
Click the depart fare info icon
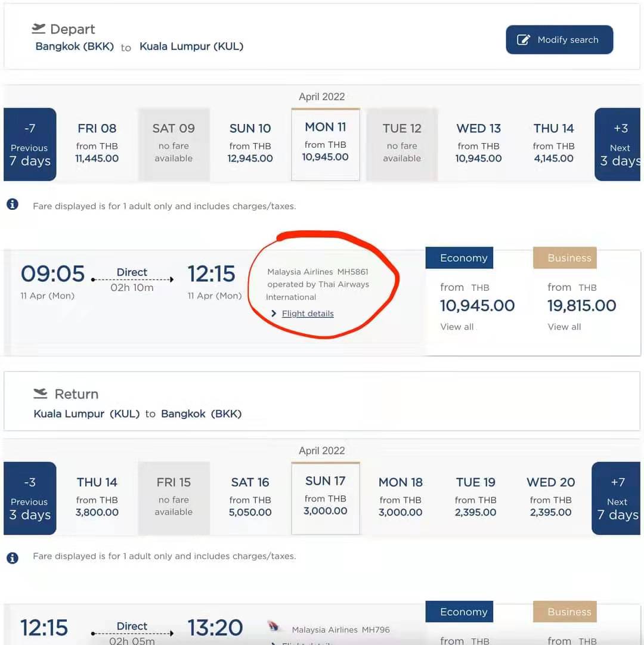(12, 205)
